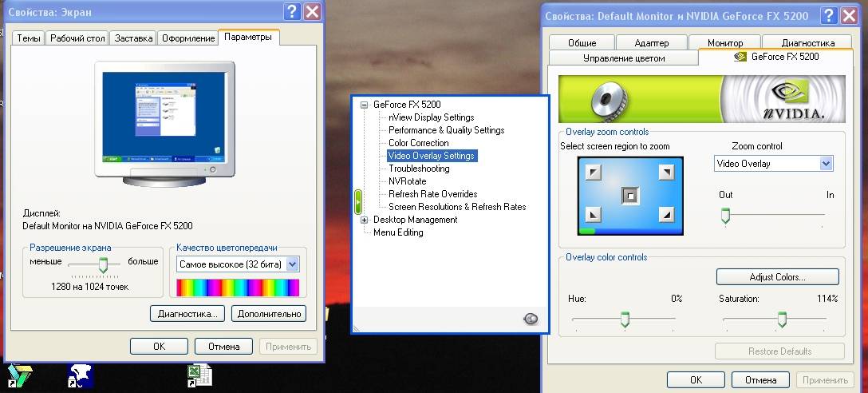The width and height of the screenshot is (868, 393).
Task: Click the screen resolution slider thumb
Action: click(102, 265)
